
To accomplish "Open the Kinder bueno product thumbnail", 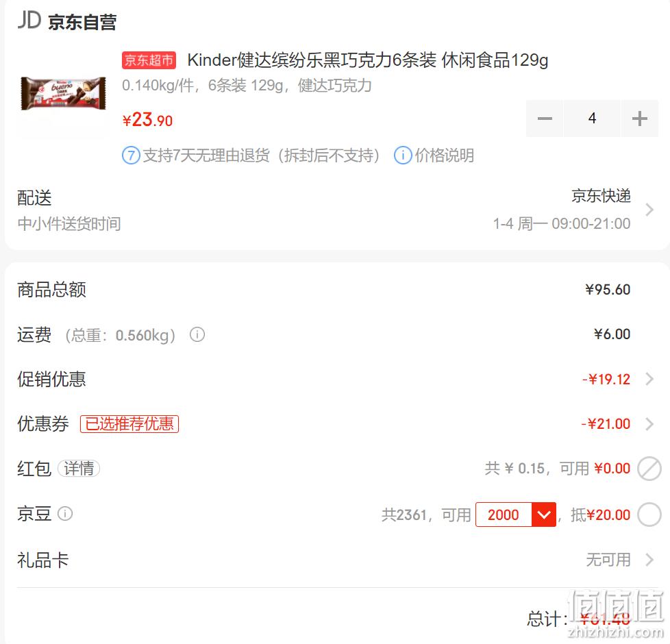I will click(x=63, y=94).
